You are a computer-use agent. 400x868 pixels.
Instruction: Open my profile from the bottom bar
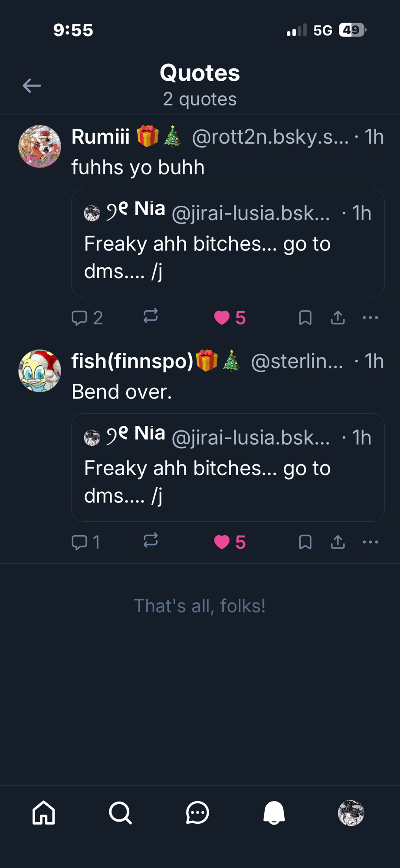[x=351, y=812]
